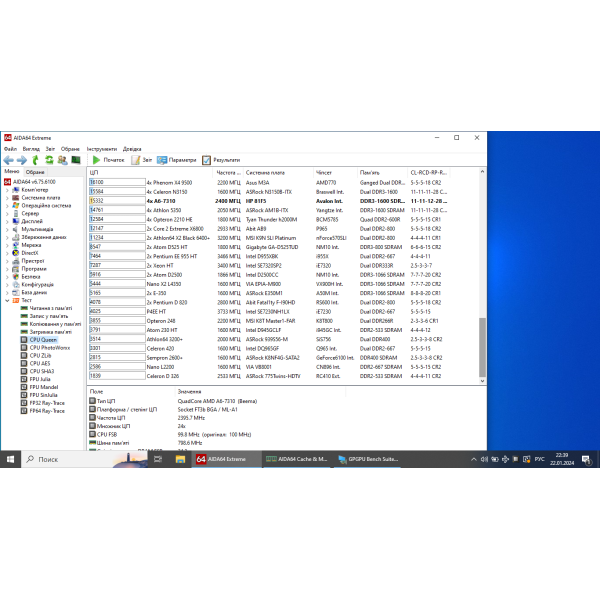The width and height of the screenshot is (600, 600).
Task: Select the AIDA64 v6.75.6100 root node
Action: pyautogui.click(x=30, y=182)
